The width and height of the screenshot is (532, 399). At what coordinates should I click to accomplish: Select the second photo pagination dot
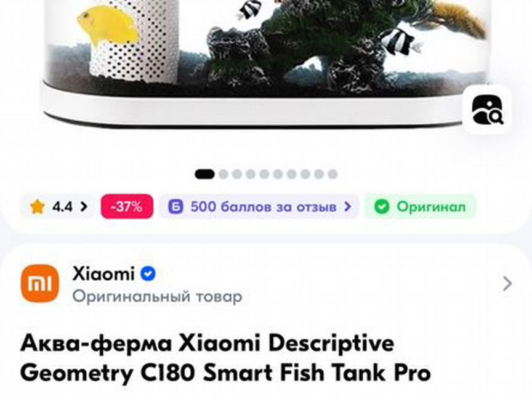[224, 174]
